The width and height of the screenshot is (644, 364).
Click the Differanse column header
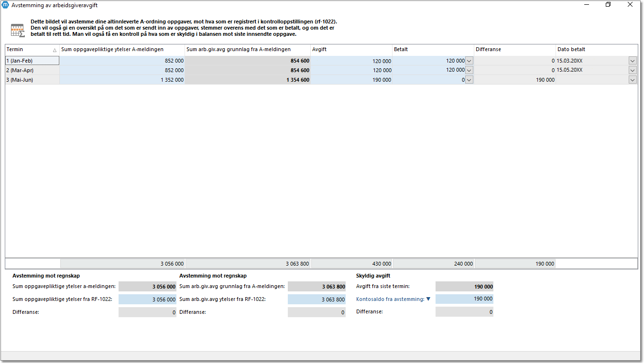click(515, 50)
